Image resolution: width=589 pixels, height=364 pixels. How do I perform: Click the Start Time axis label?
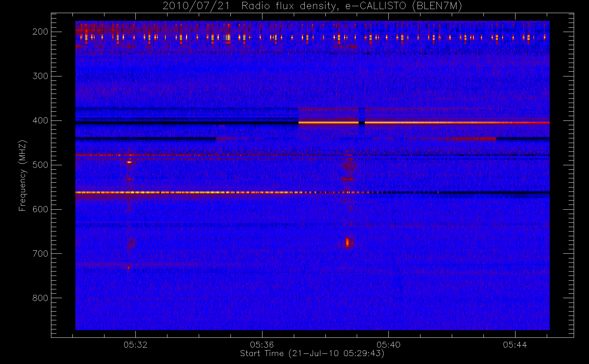point(312,353)
